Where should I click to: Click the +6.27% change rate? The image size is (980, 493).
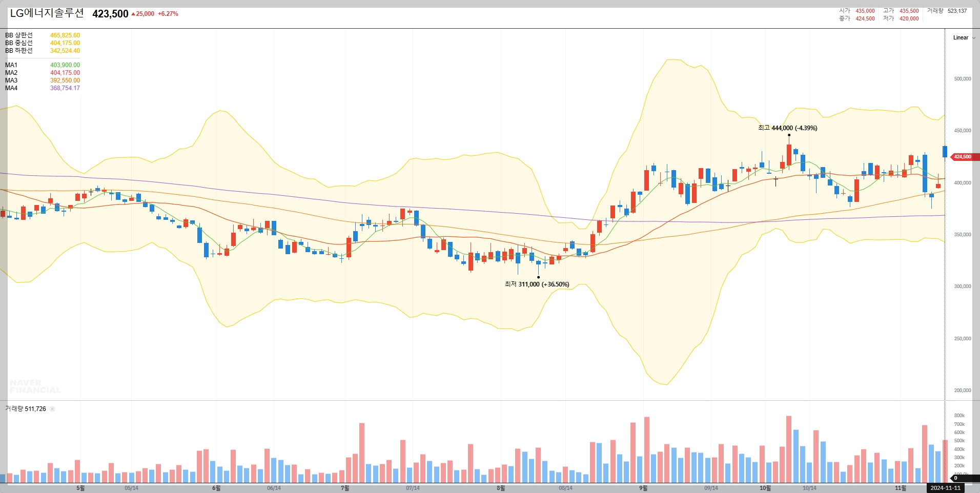point(168,14)
